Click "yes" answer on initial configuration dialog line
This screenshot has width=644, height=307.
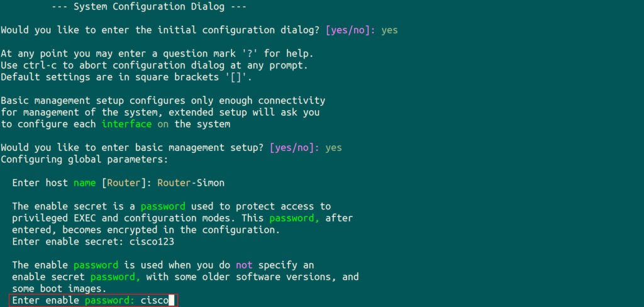(389, 30)
